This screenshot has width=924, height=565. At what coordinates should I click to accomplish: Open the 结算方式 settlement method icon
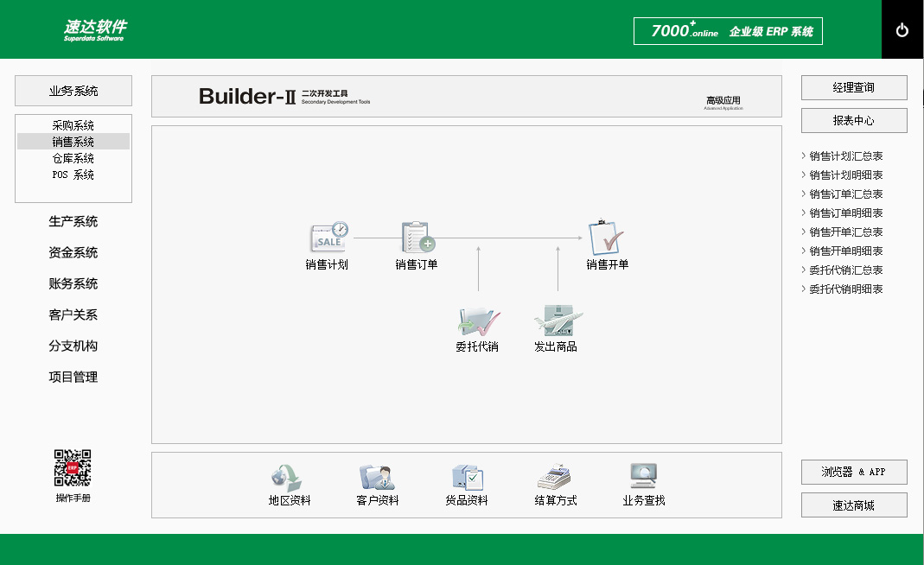555,478
